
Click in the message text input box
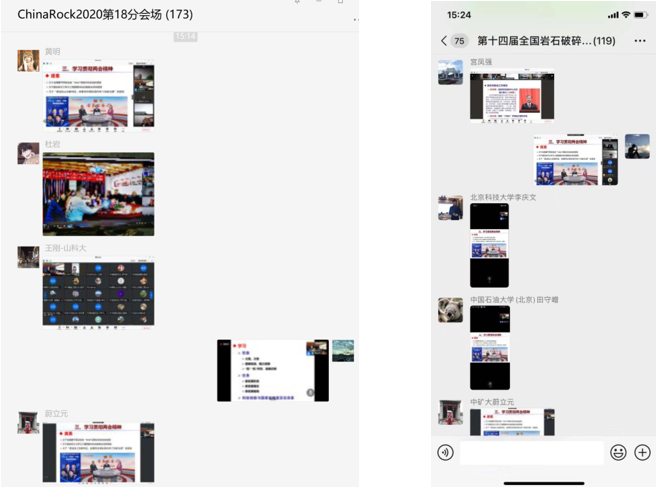click(532, 452)
